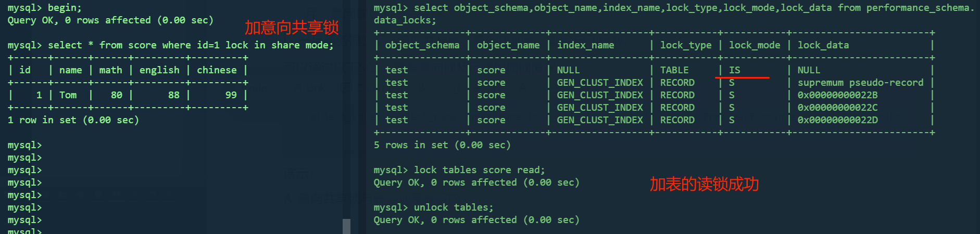Select the "Tom" name value
Viewport: 980px width, 234px height.
68,95
